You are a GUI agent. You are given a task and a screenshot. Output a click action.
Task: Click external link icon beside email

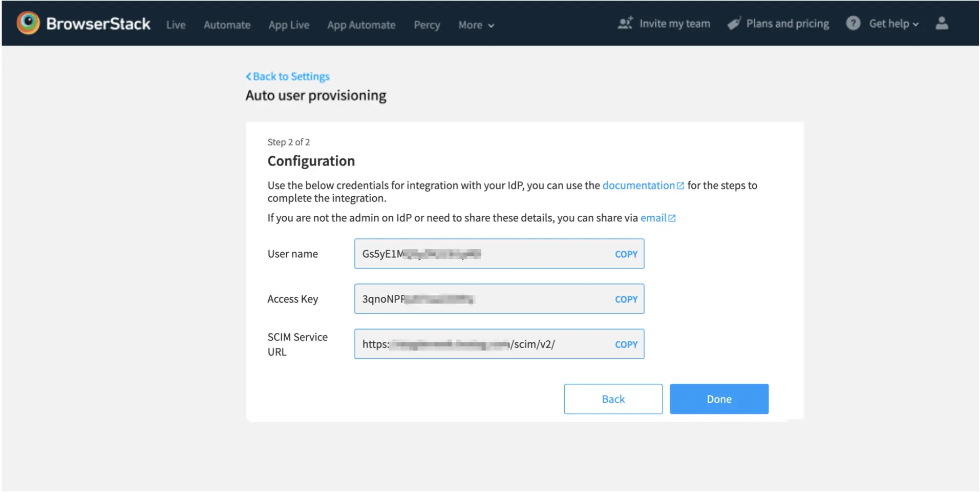[672, 218]
